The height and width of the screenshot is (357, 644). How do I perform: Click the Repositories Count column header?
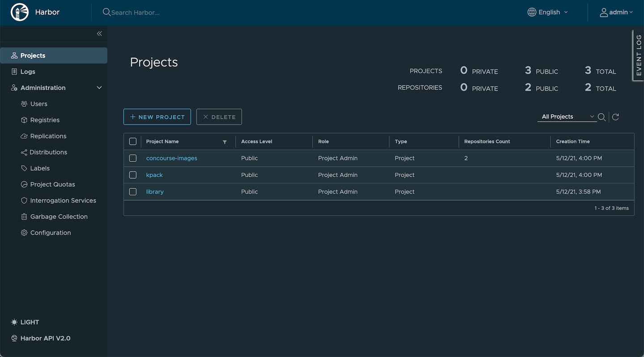[x=487, y=141]
